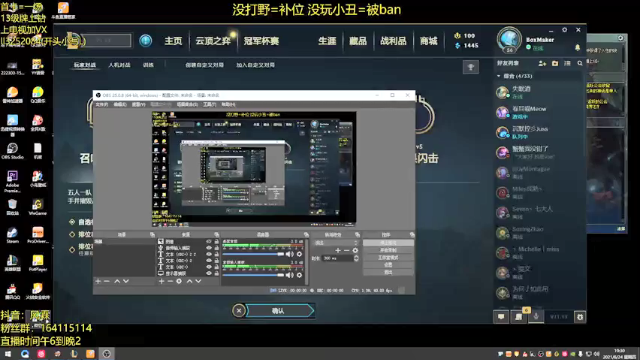The height and width of the screenshot is (360, 640).
Task: Adjust desktop audio (桌面音频) volume slider
Action: (x=253, y=254)
